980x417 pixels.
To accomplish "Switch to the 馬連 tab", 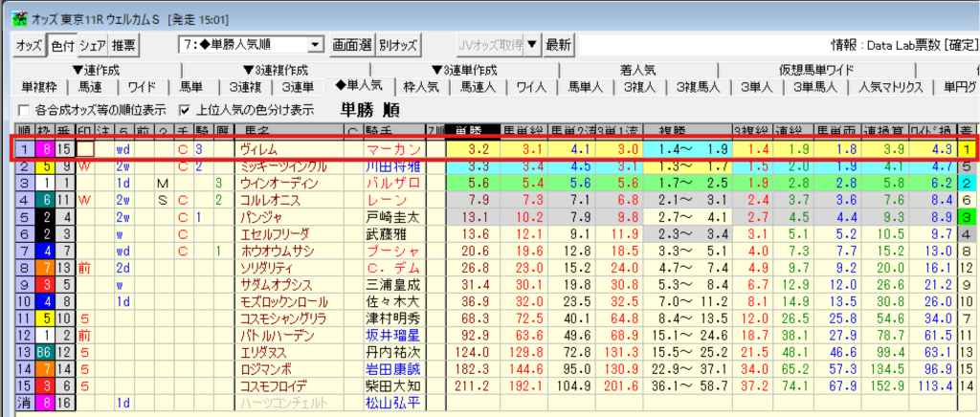I will tap(92, 87).
